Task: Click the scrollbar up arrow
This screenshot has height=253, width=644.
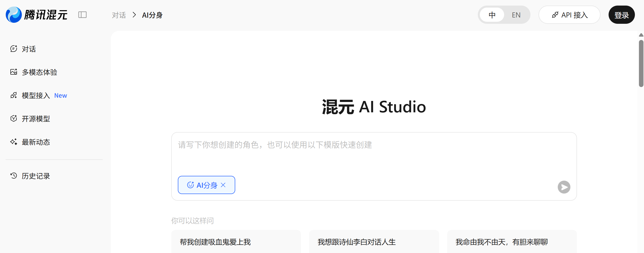Action: pos(641,35)
